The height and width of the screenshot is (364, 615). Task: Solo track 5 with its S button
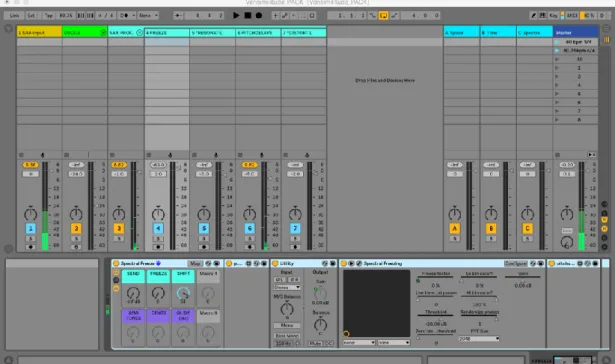coord(204,238)
